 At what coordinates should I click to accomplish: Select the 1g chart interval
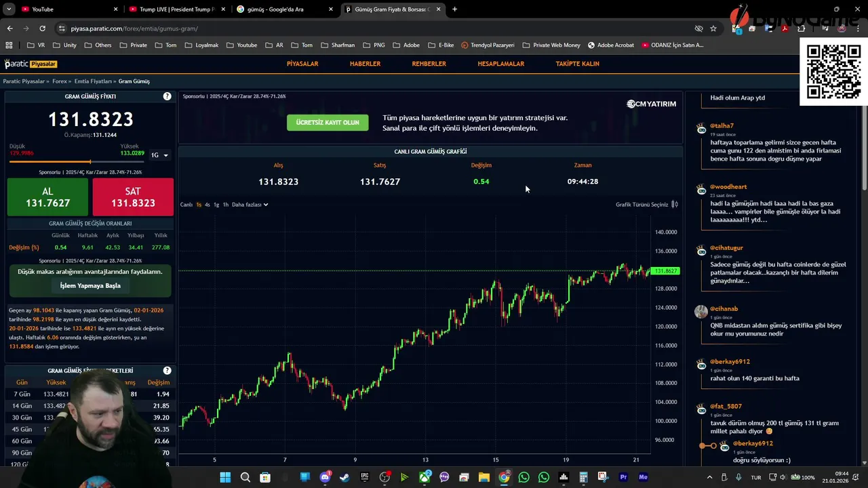click(x=216, y=205)
